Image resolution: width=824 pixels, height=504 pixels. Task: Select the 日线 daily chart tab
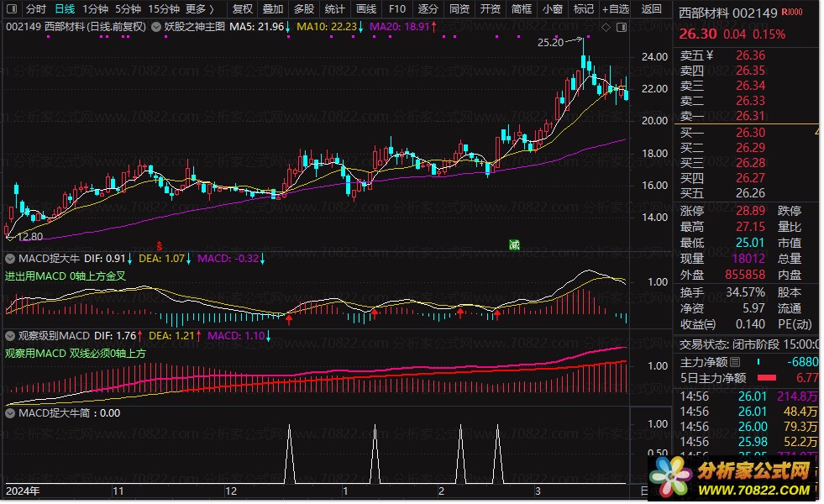[64, 9]
